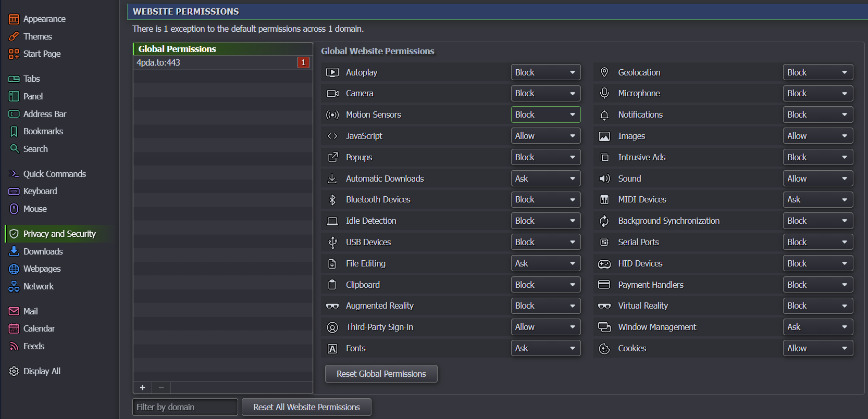Open the Third-Party Sign-in dropdown
Screen dimensions: 868x419
tap(545, 327)
